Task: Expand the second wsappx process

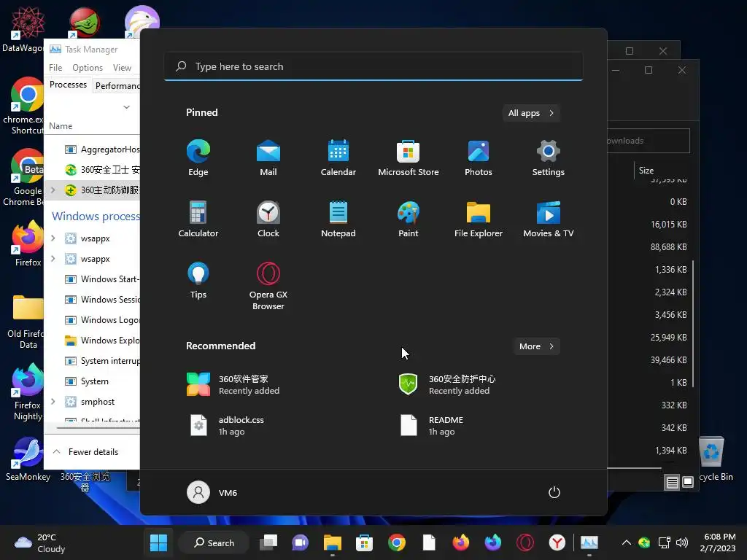Action: coord(53,259)
